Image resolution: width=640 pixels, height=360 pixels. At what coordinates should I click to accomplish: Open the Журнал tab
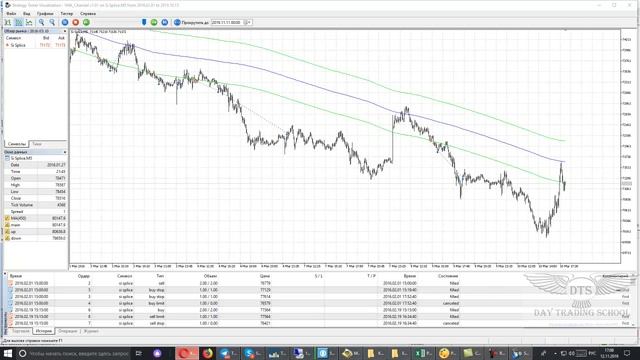click(91, 331)
